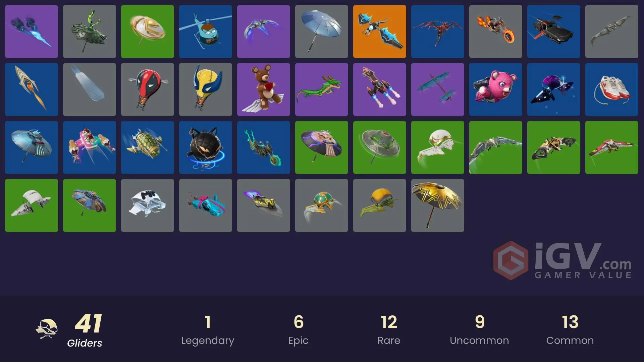The image size is (644, 362).
Task: Pick the golden disc glider on green
Action: tap(148, 32)
